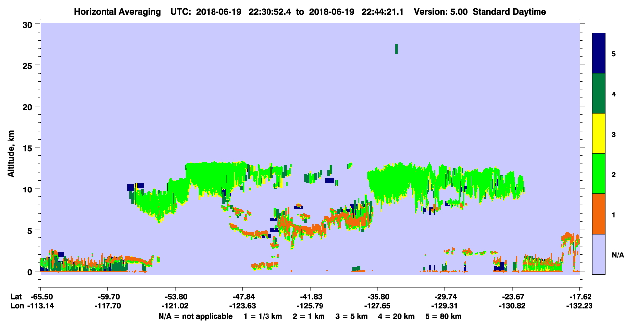
Task: Click 'Standard Daytime' text in title
Action: 509,12
